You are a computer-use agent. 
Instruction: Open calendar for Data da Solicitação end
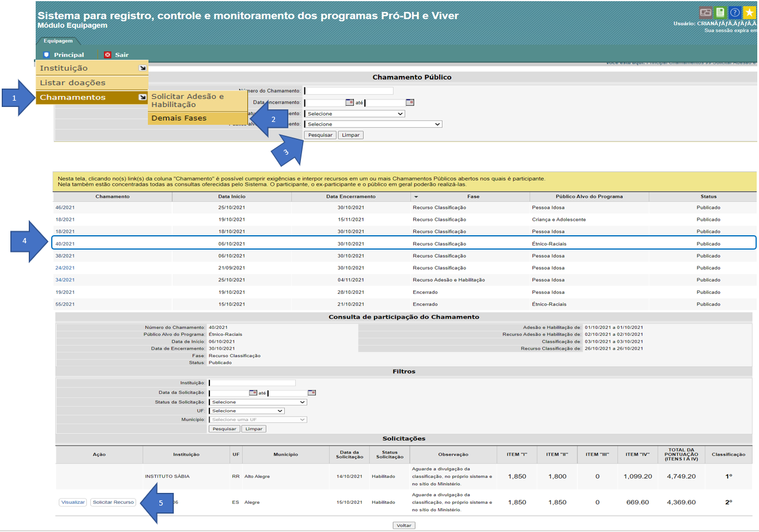coord(311,393)
